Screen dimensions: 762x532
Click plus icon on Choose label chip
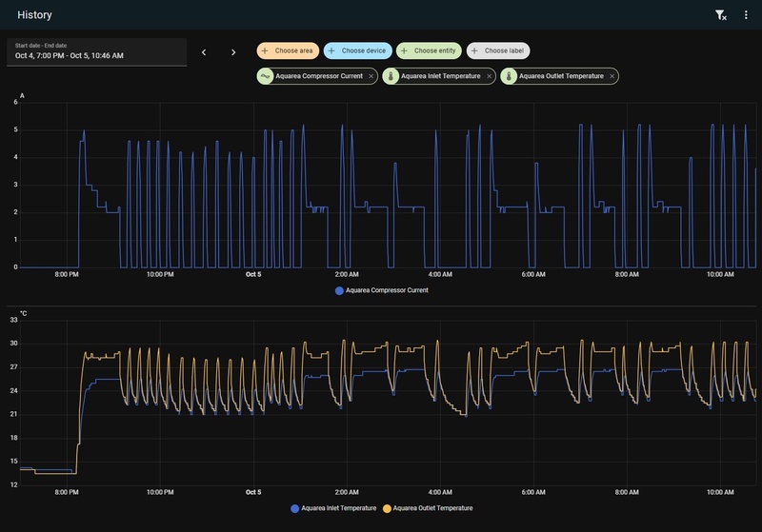click(474, 50)
